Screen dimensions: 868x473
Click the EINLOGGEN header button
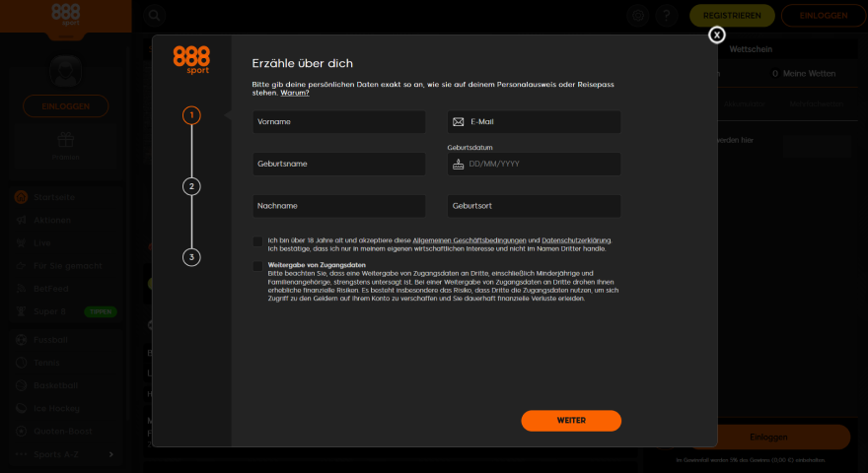click(x=824, y=16)
